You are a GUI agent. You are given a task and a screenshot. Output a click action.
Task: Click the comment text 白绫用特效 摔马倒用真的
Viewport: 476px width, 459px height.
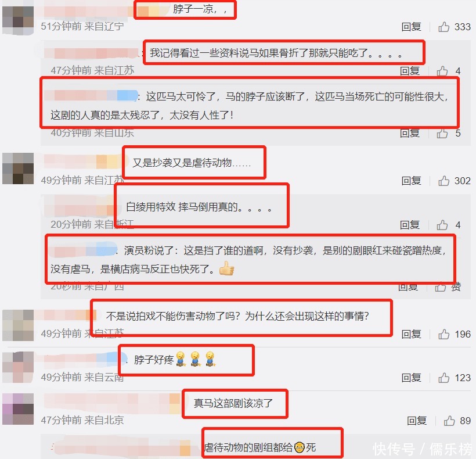[x=199, y=207]
